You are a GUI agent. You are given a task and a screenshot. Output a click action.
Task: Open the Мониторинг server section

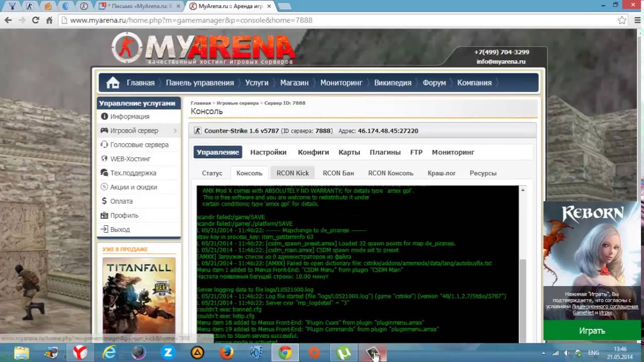point(453,152)
